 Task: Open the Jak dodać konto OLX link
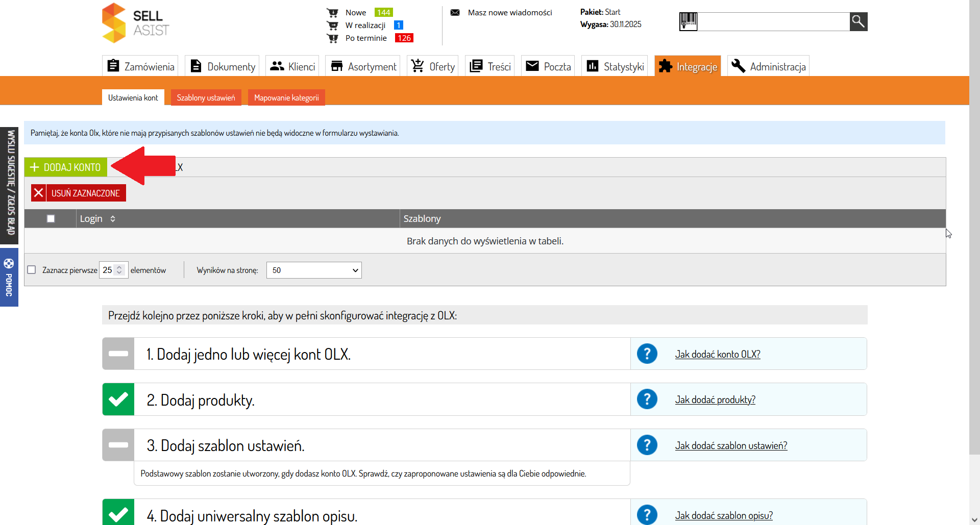pyautogui.click(x=717, y=354)
